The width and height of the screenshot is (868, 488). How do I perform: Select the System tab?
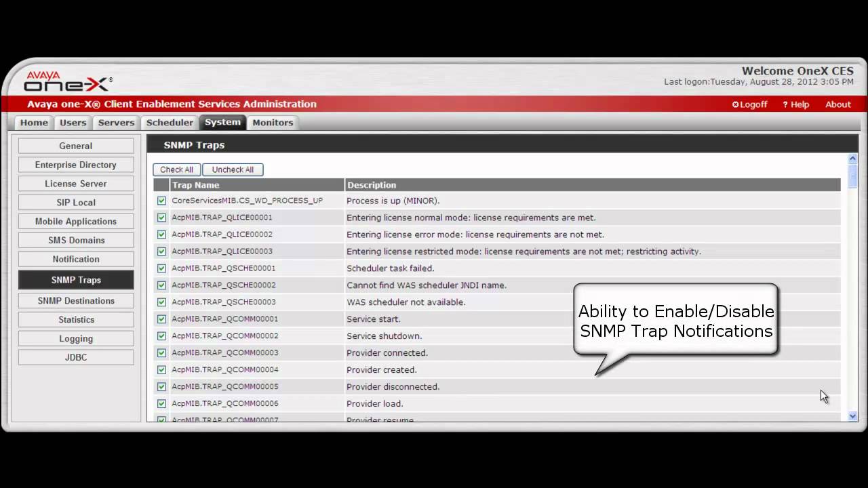222,122
